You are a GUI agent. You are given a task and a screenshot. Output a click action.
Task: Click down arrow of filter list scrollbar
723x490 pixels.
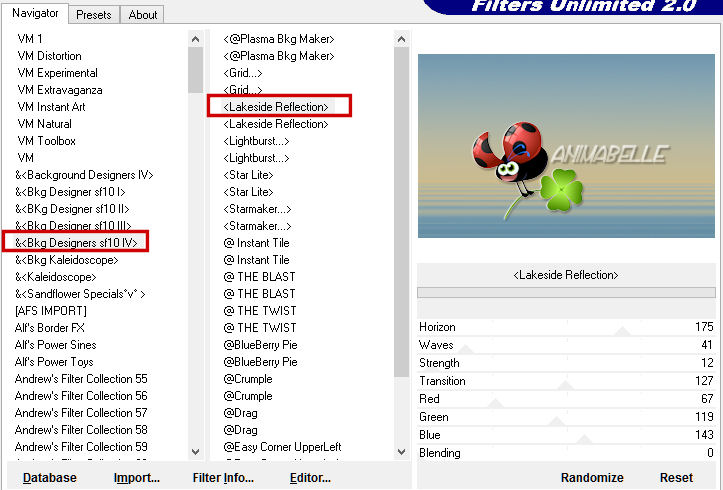402,452
